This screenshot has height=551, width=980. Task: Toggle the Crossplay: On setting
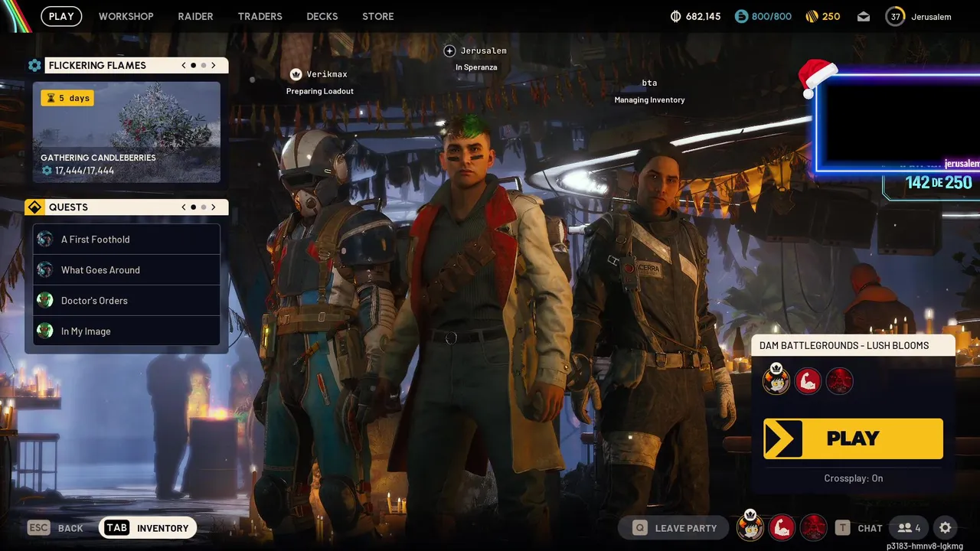[x=853, y=478]
